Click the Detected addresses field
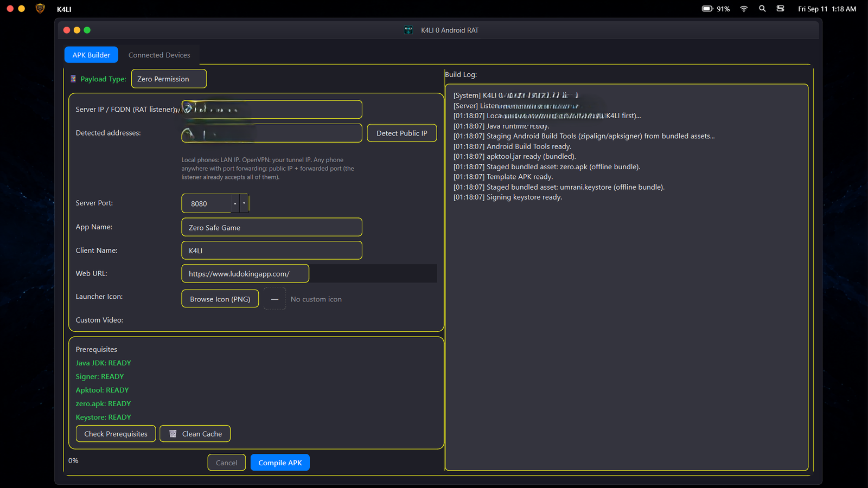Image resolution: width=868 pixels, height=488 pixels. (x=271, y=133)
